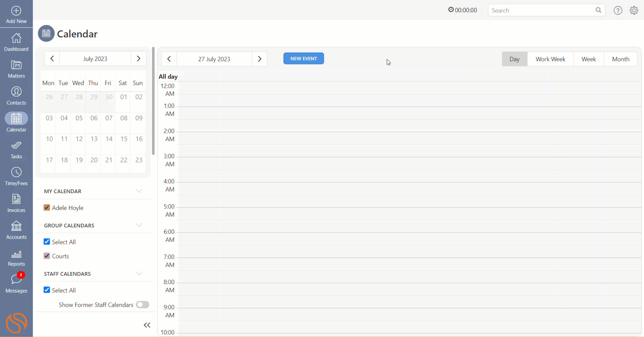Open the Dashboard from the sidebar
The image size is (644, 337).
pyautogui.click(x=16, y=42)
